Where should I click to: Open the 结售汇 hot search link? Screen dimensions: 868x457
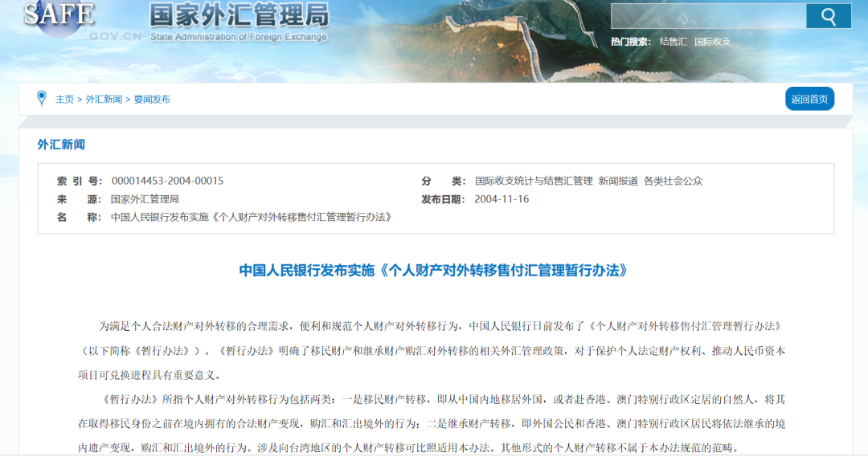click(x=674, y=42)
